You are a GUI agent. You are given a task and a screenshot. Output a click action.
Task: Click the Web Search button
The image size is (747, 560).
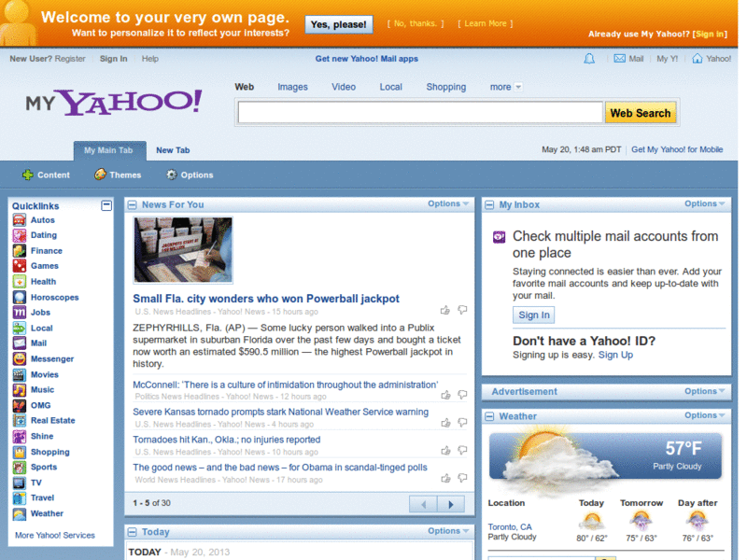click(641, 113)
